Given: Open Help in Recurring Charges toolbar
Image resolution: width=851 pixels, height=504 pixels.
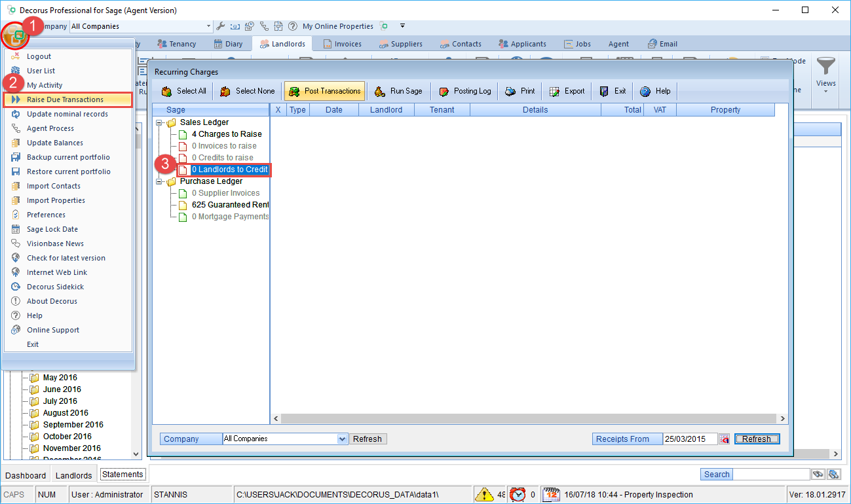Looking at the screenshot, I should pyautogui.click(x=655, y=91).
